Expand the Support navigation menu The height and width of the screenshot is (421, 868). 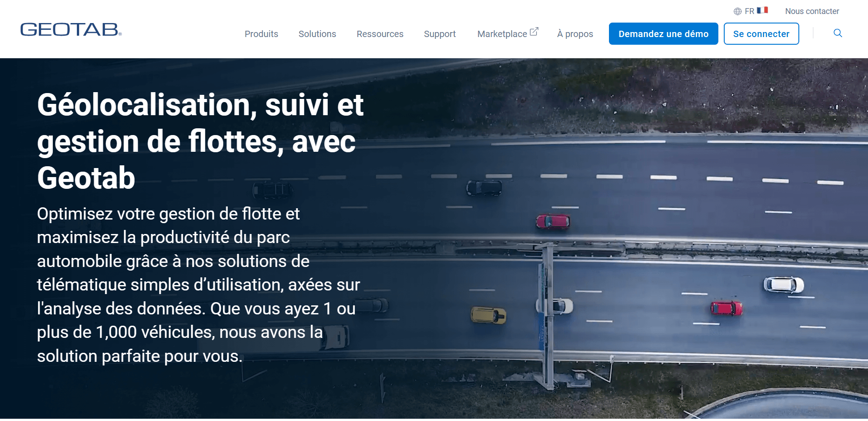point(440,34)
